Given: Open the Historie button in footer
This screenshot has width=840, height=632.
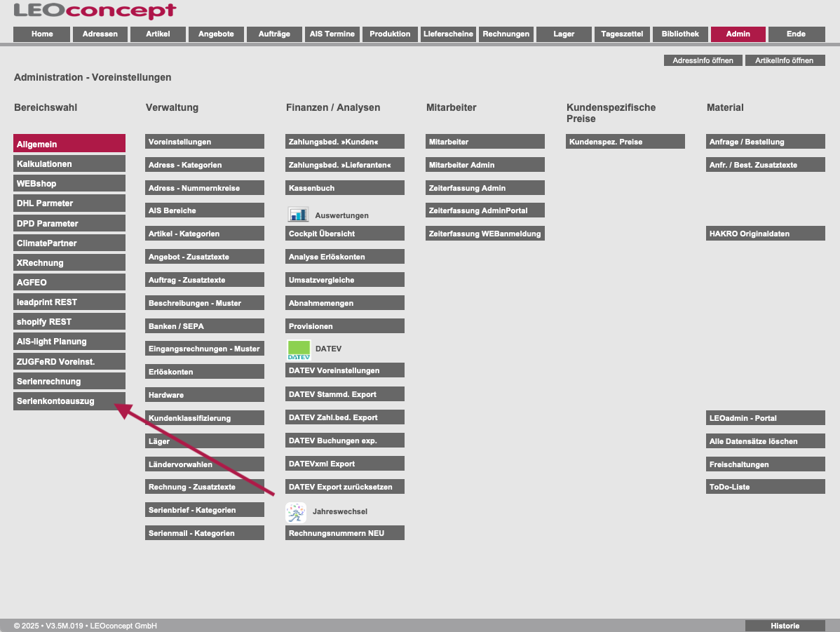Looking at the screenshot, I should click(785, 626).
